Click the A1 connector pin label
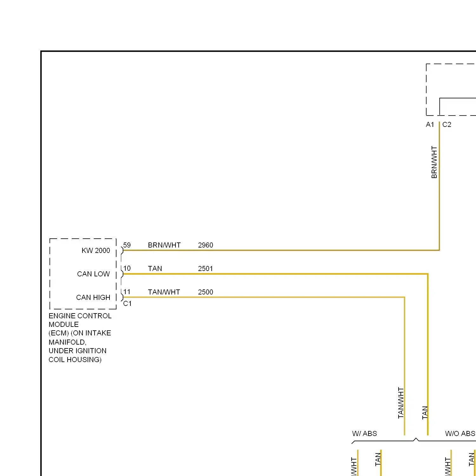The image size is (476, 476). [430, 125]
